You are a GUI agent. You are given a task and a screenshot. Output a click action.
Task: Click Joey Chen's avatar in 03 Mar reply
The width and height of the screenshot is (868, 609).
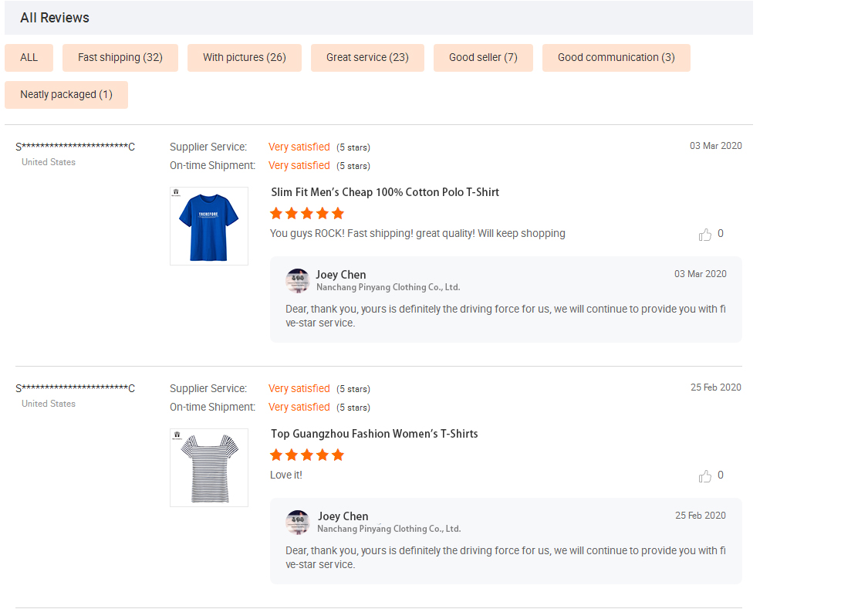tap(298, 281)
